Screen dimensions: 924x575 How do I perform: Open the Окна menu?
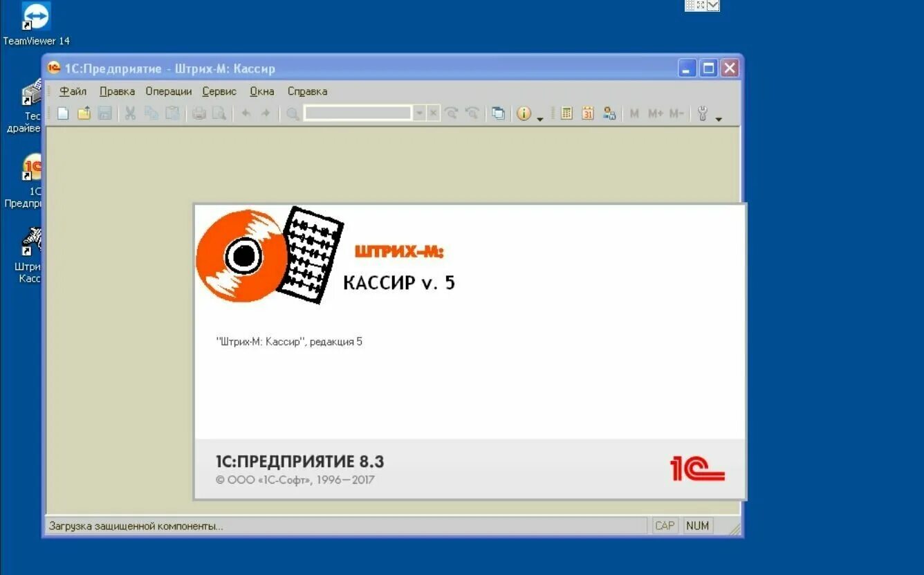tap(262, 91)
